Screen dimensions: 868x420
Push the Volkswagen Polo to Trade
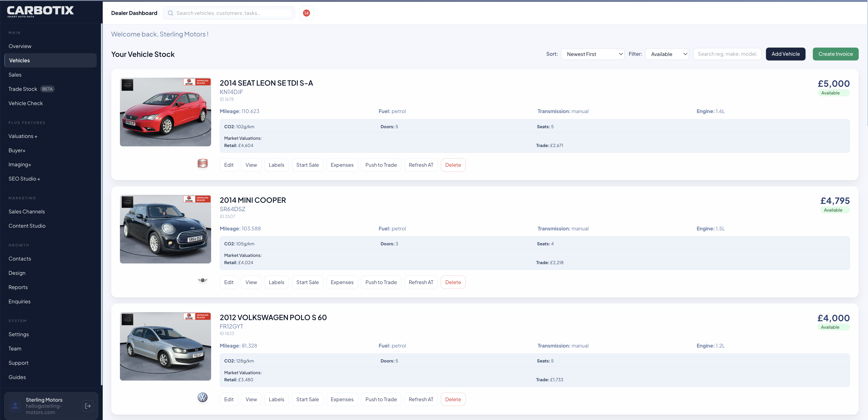pos(381,399)
